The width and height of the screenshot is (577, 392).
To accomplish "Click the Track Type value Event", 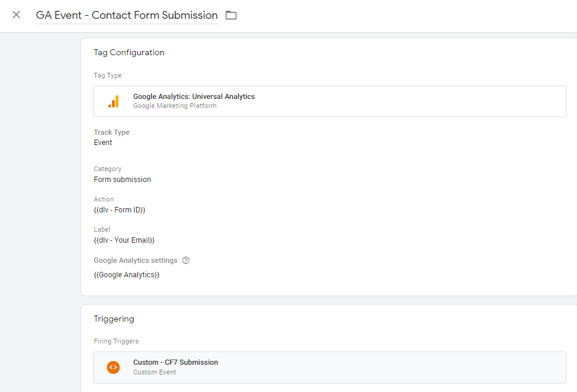I will tap(103, 142).
